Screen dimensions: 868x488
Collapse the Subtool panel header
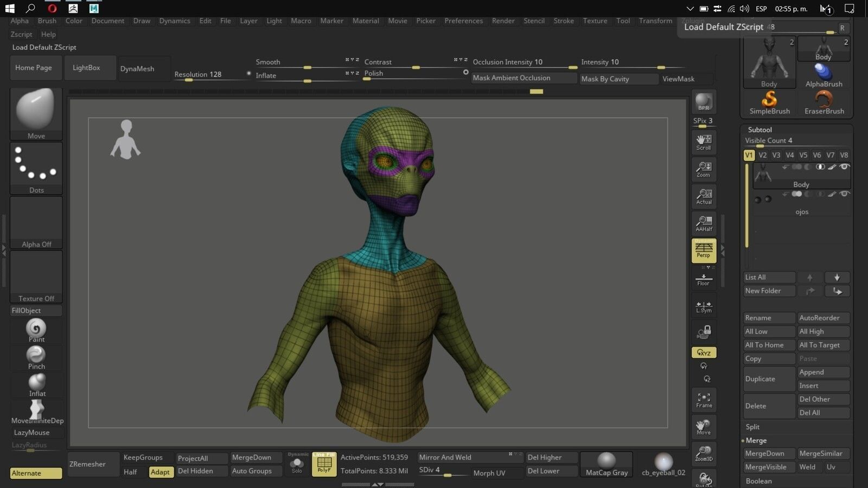(759, 130)
